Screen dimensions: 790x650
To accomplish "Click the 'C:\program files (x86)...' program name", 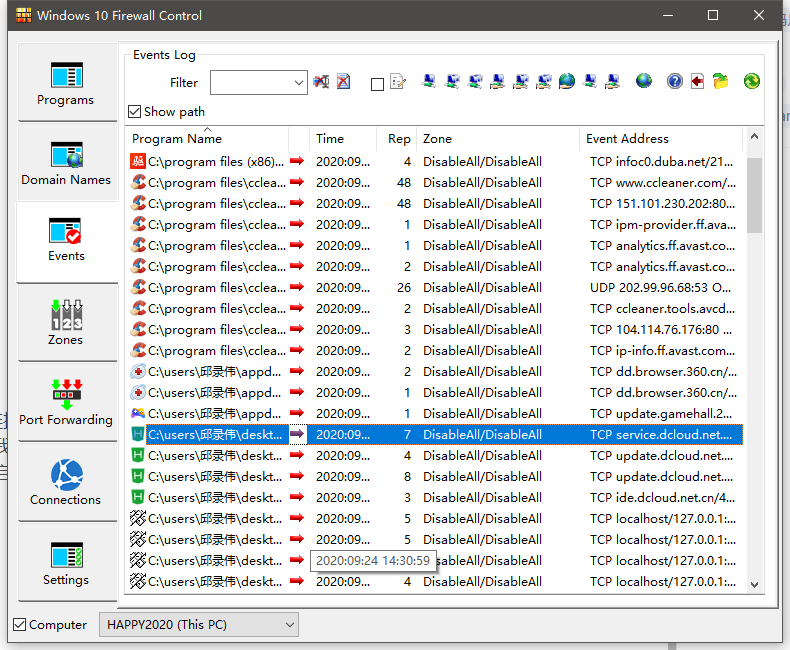I will 216,161.
